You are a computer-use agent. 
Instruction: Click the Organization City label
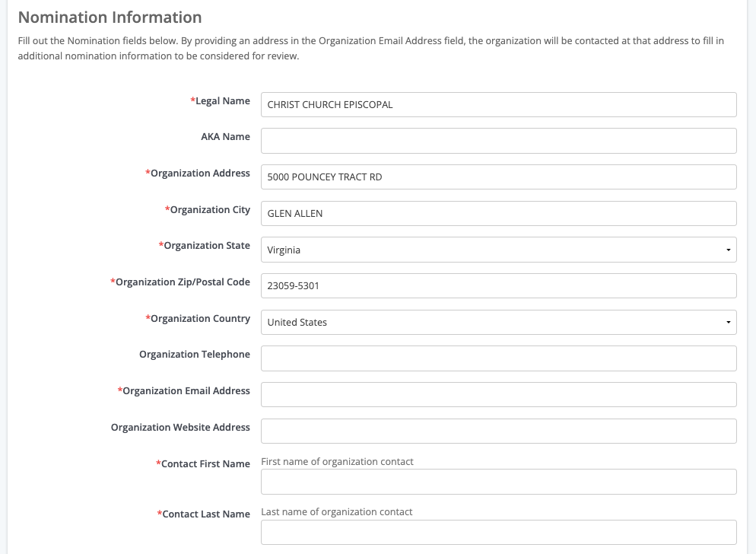208,210
